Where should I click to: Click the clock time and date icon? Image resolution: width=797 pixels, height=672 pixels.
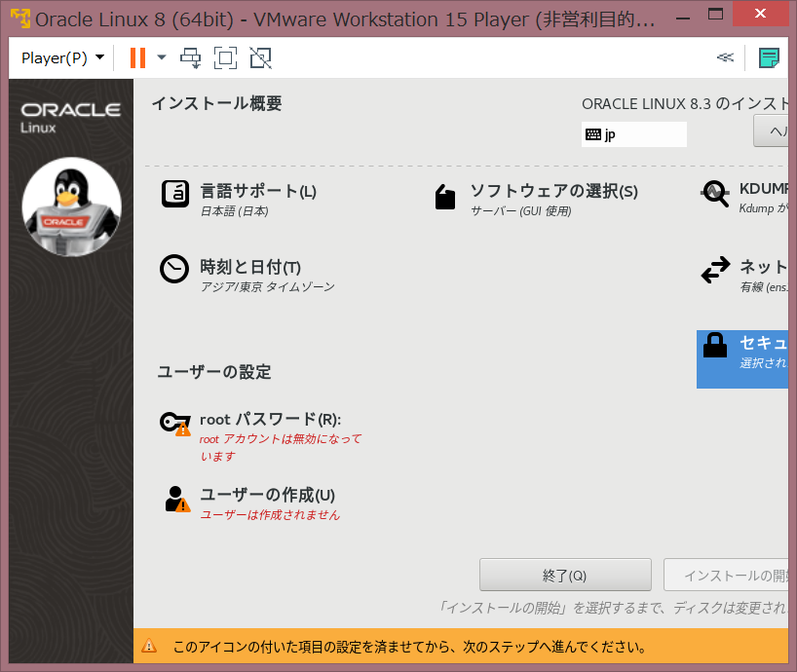(x=174, y=269)
